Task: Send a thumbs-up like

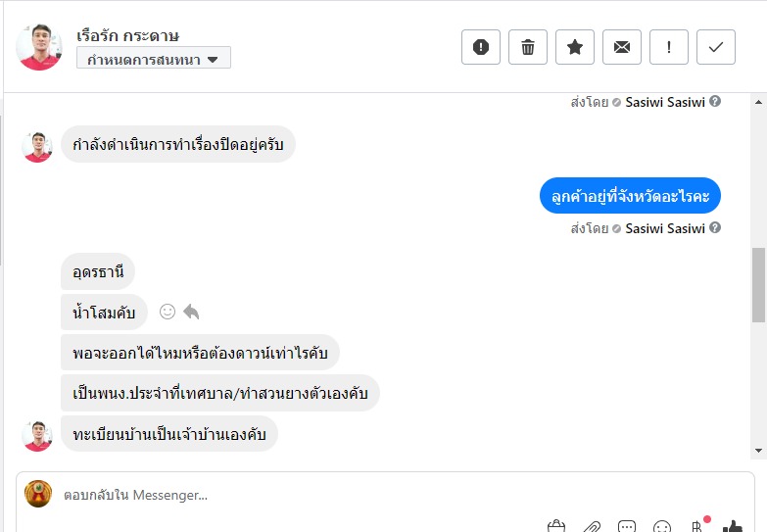Action: click(732, 526)
